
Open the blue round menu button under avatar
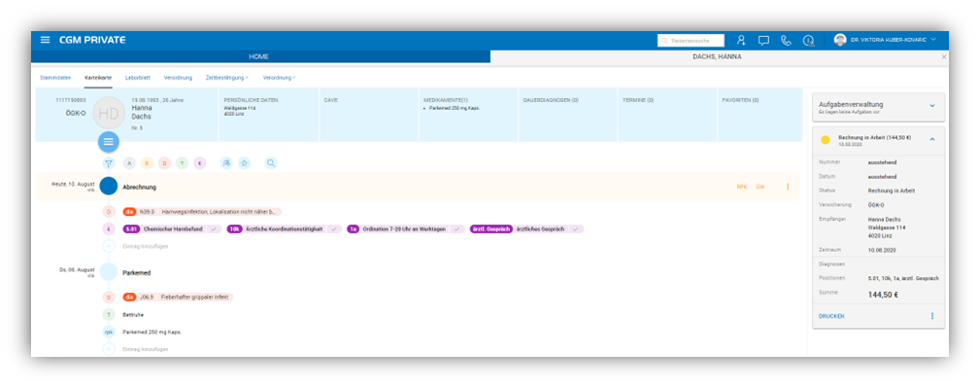click(x=108, y=142)
